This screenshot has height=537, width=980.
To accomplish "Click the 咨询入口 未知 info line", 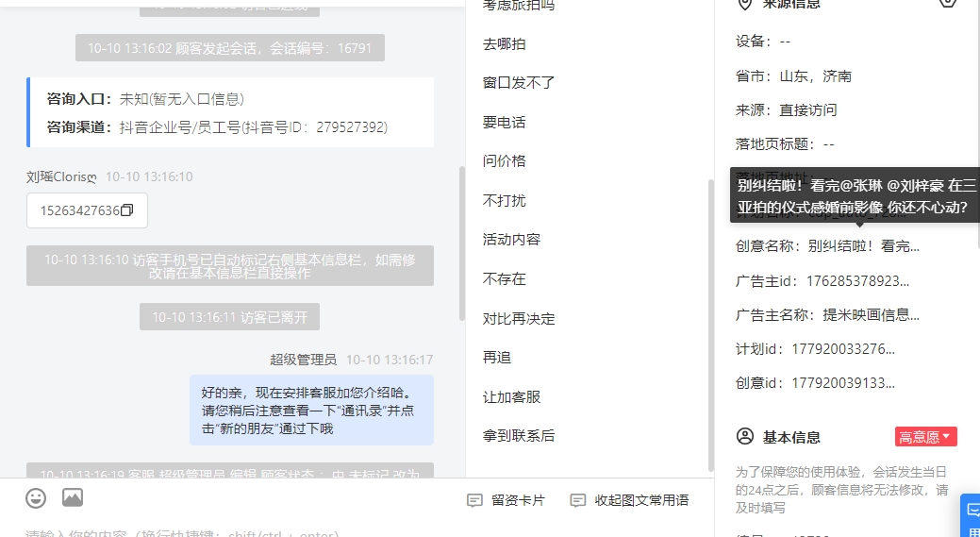I will point(145,99).
